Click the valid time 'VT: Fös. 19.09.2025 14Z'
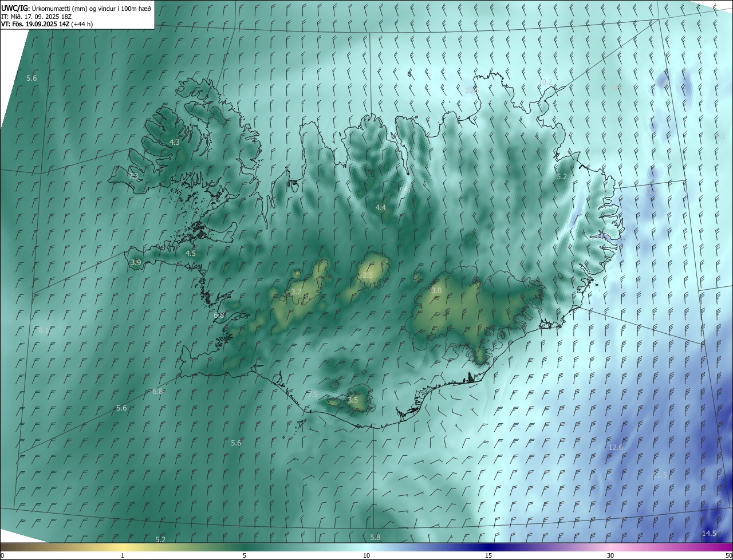Screen dimensions: 733x560 tap(47, 24)
